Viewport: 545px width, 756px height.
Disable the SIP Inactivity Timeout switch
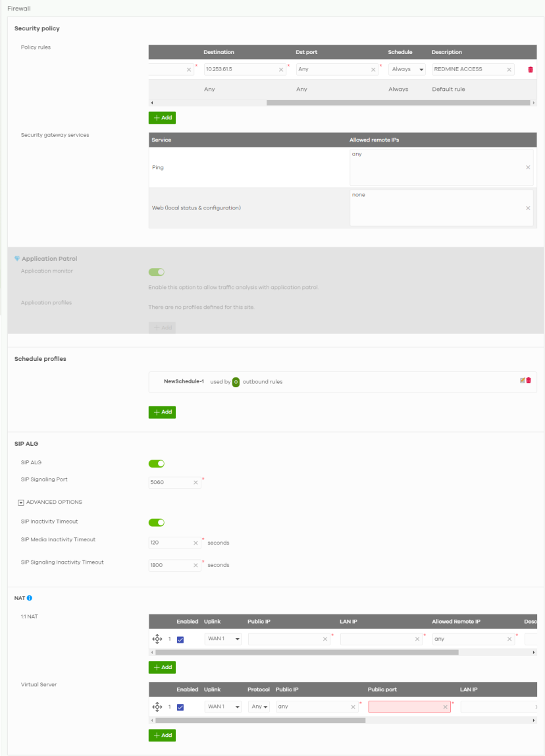pyautogui.click(x=157, y=523)
